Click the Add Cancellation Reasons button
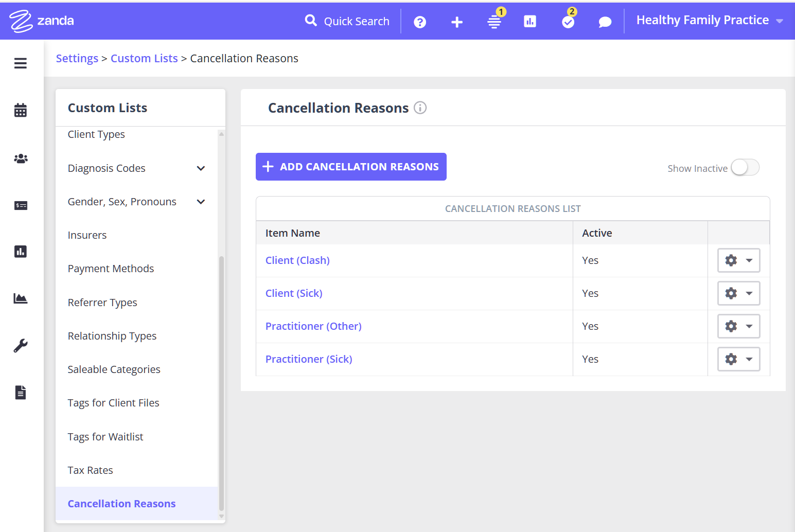This screenshot has height=532, width=795. [x=351, y=167]
